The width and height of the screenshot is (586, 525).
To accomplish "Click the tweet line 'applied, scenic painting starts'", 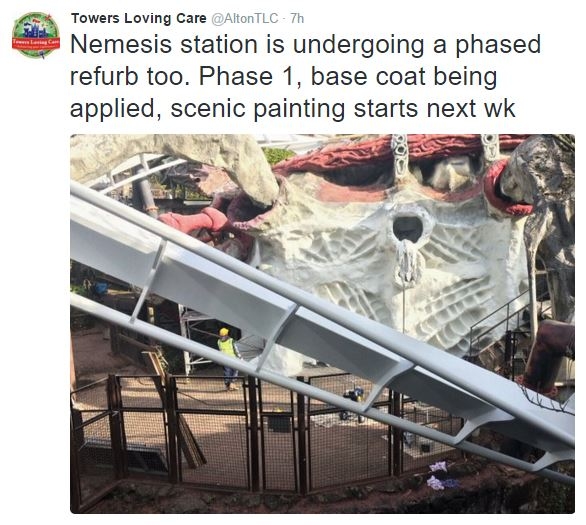I will (x=244, y=109).
